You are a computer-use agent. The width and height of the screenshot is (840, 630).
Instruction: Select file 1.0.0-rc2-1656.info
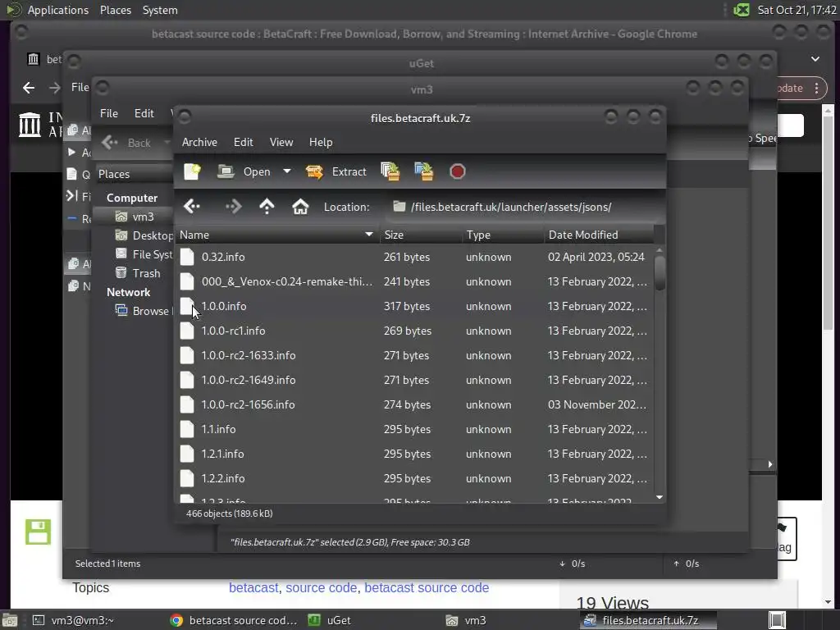coord(415,405)
